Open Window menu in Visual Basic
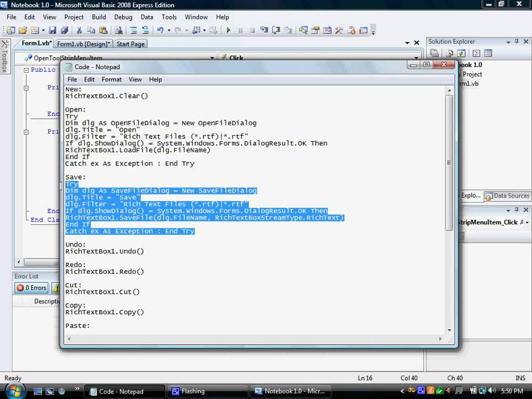This screenshot has height=399, width=532. coord(196,17)
